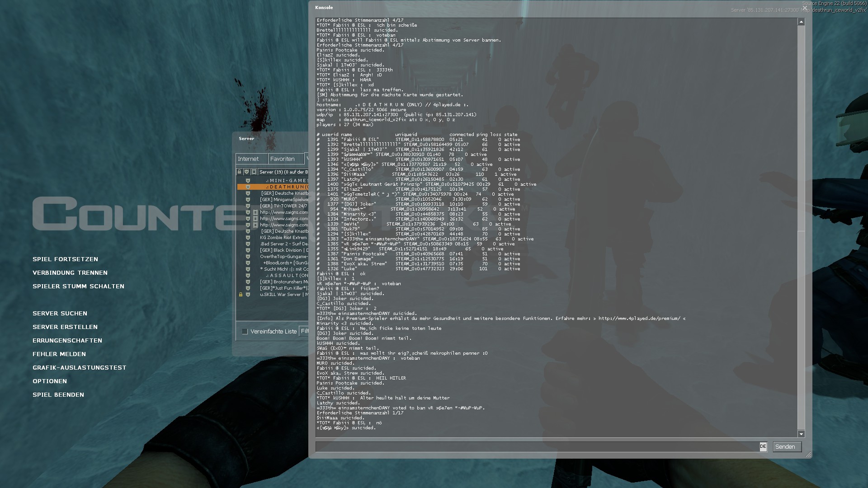Click Konsole window title bar
The width and height of the screenshot is (868, 488).
coord(560,8)
